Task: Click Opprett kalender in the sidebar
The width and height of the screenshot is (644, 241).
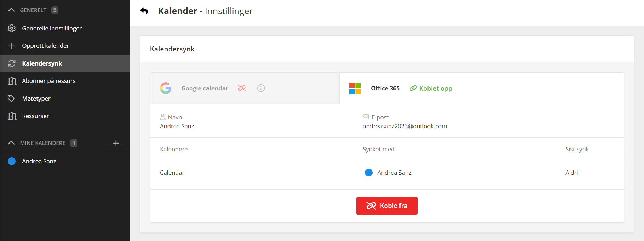Action: click(x=45, y=46)
